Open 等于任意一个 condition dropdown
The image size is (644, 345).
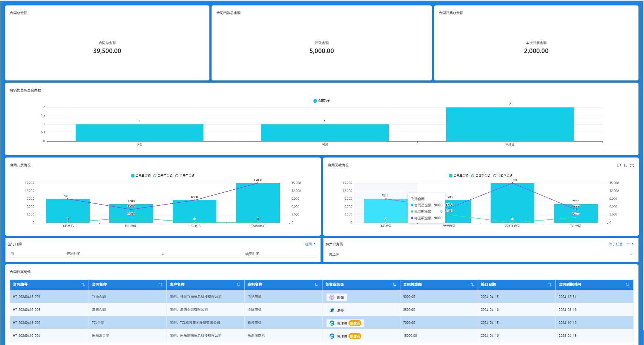click(x=621, y=244)
